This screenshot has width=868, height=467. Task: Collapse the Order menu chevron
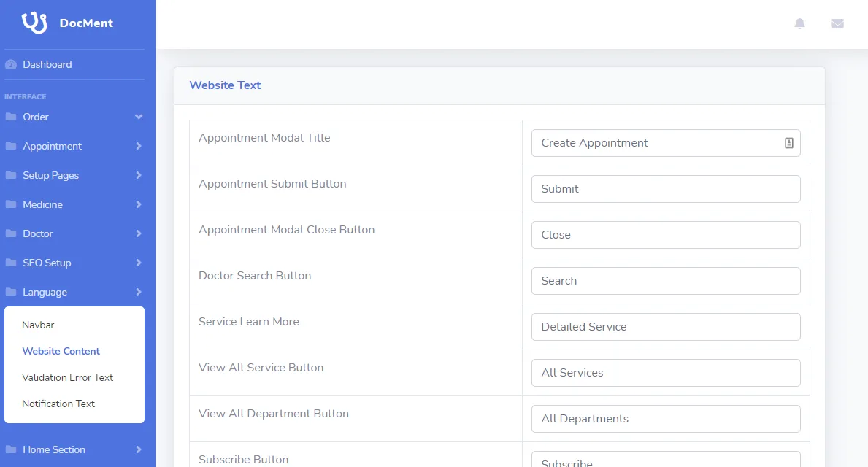pyautogui.click(x=139, y=117)
